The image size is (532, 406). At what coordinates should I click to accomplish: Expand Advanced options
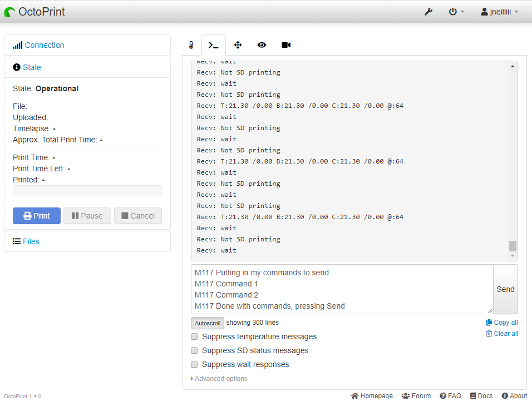pos(219,379)
